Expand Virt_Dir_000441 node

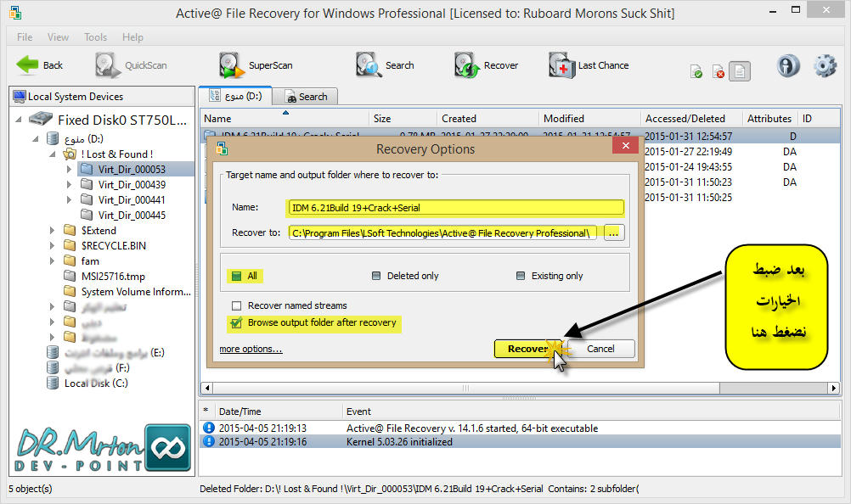click(69, 199)
